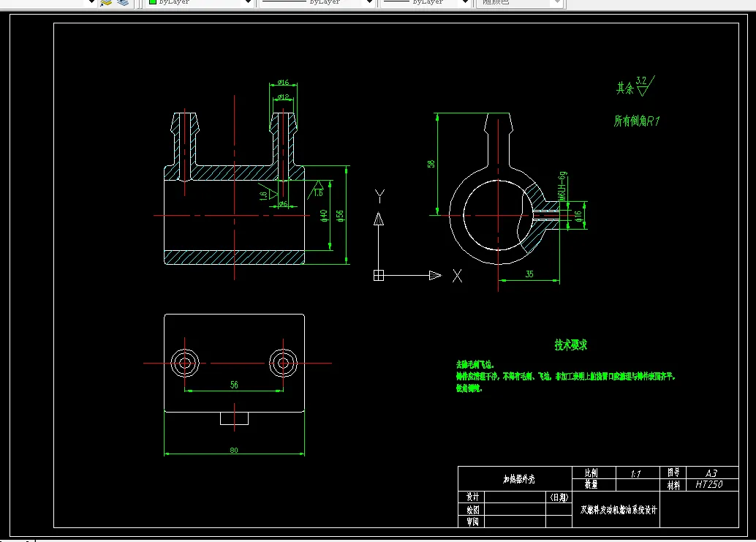The height and width of the screenshot is (542, 756).
Task: Select the 56 hole spacing dimension
Action: [x=234, y=385]
